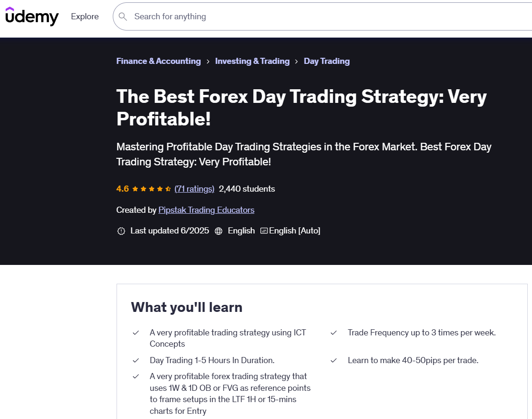Screen dimensions: 532x419
Task: Click chevron before Day Trading breadcrumb
Action: click(297, 62)
